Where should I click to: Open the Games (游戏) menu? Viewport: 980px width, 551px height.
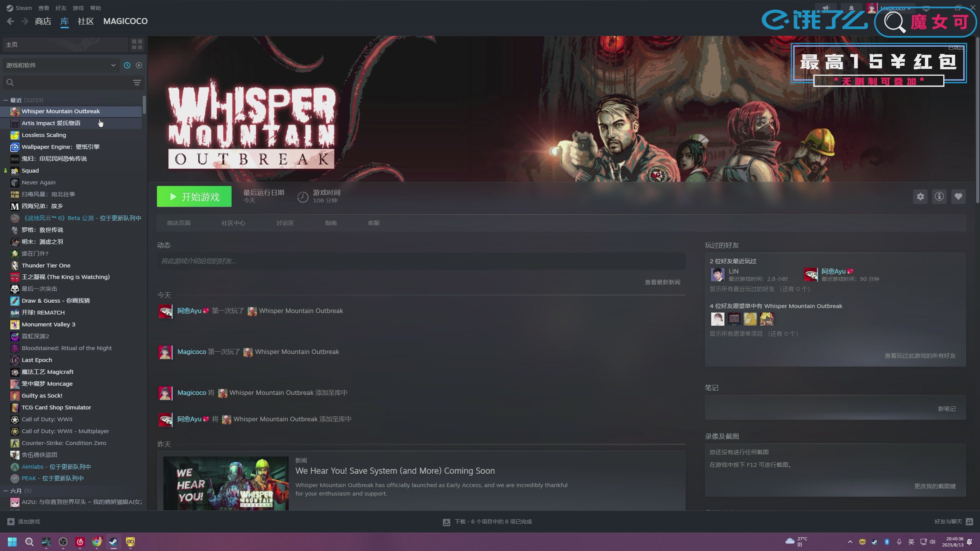(78, 8)
